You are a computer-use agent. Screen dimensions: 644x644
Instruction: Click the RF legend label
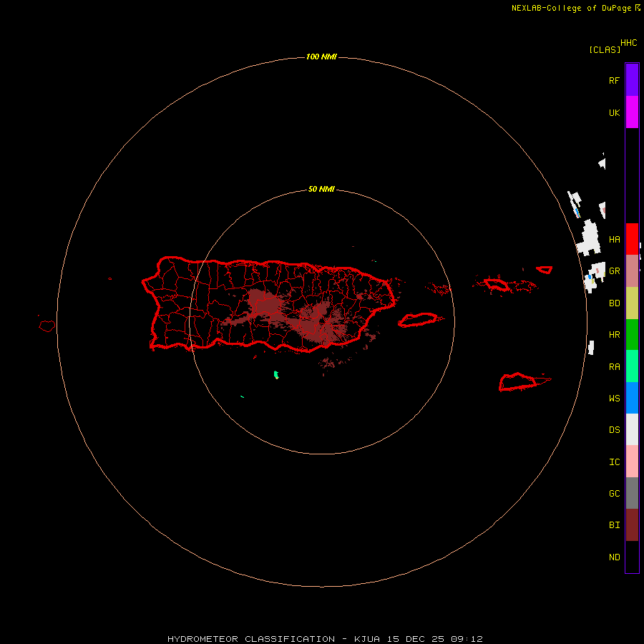[x=614, y=80]
